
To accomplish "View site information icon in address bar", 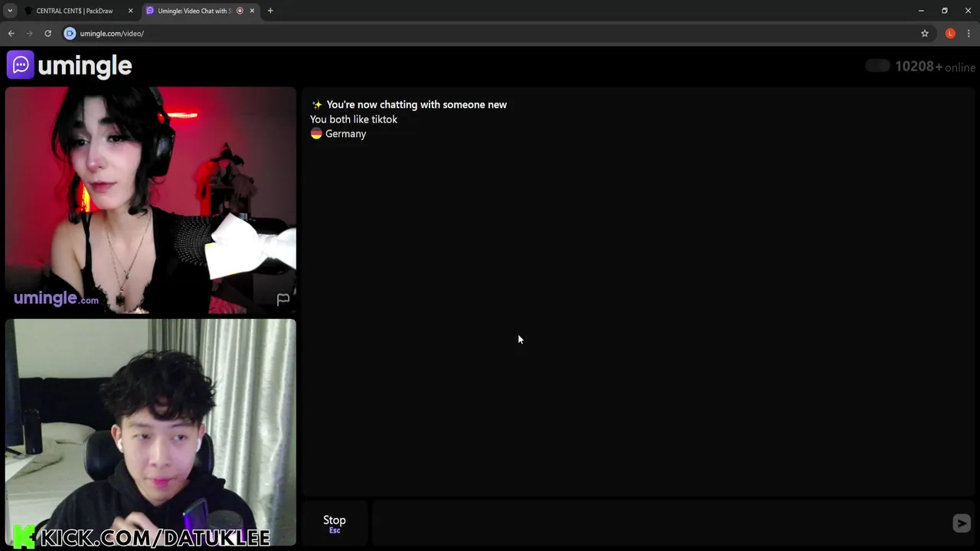I will (70, 34).
